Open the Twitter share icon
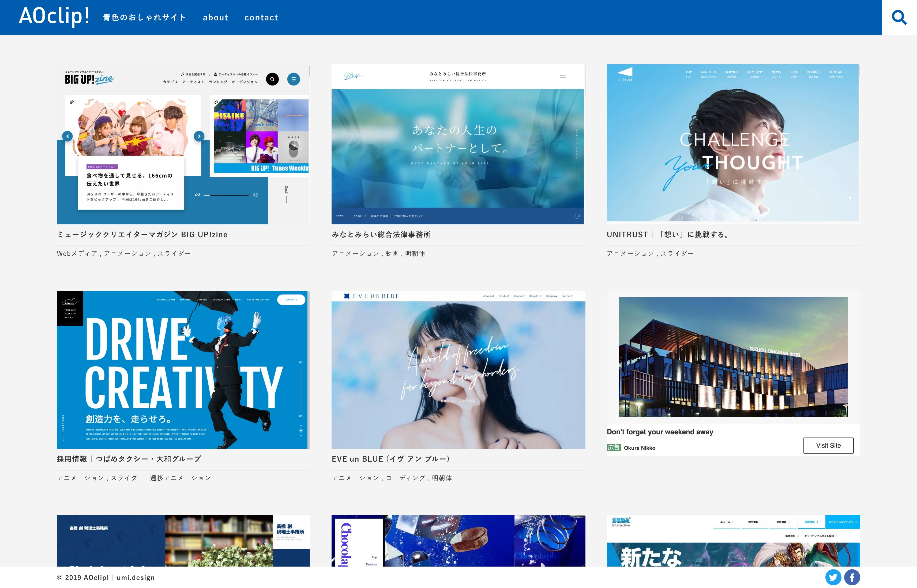Image resolution: width=917 pixels, height=588 pixels. [x=833, y=577]
